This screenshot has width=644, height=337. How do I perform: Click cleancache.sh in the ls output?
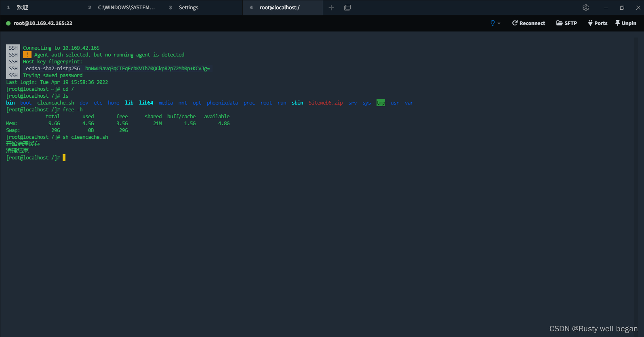tap(56, 103)
